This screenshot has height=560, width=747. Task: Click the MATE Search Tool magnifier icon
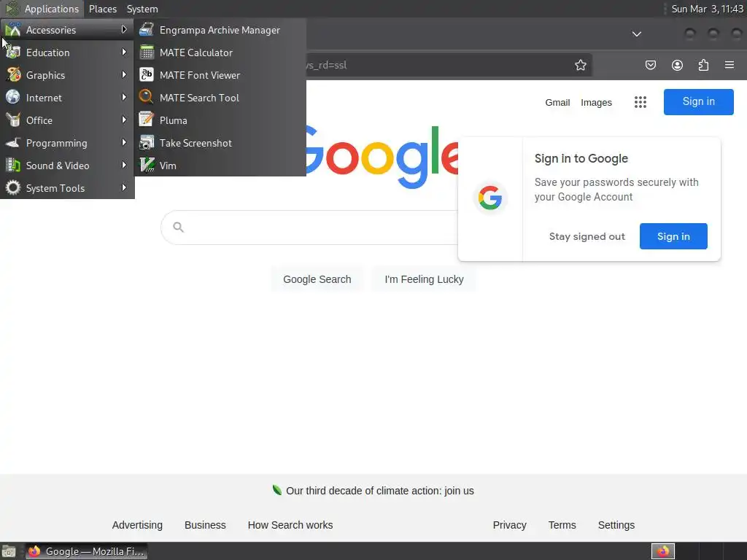click(146, 97)
